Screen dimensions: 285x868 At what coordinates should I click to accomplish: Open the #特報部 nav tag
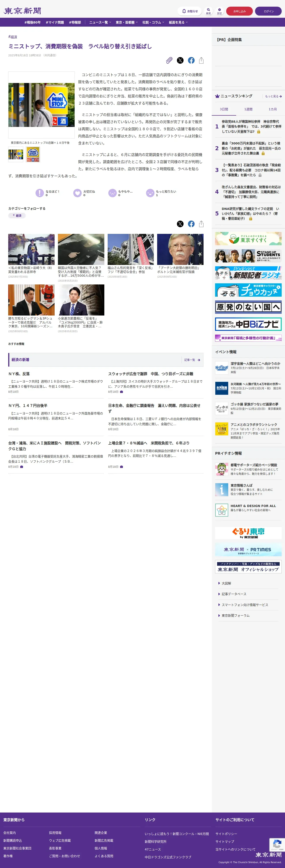(x=75, y=23)
